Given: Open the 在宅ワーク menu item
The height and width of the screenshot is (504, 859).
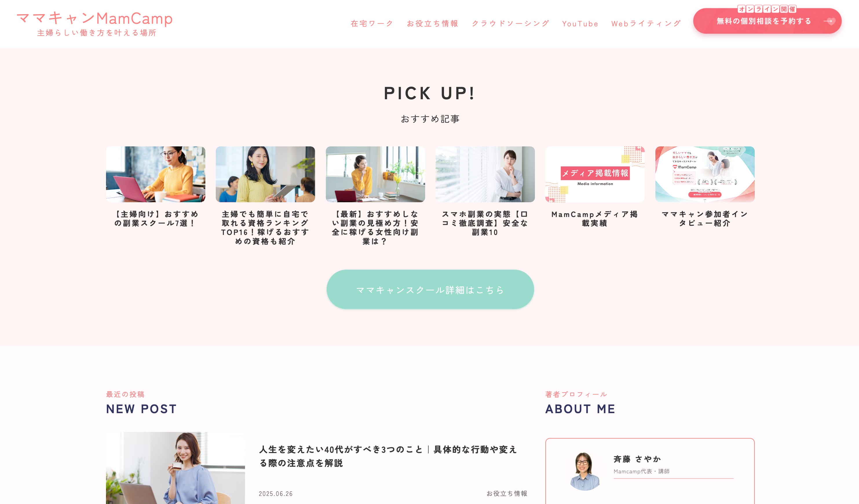Looking at the screenshot, I should [372, 23].
